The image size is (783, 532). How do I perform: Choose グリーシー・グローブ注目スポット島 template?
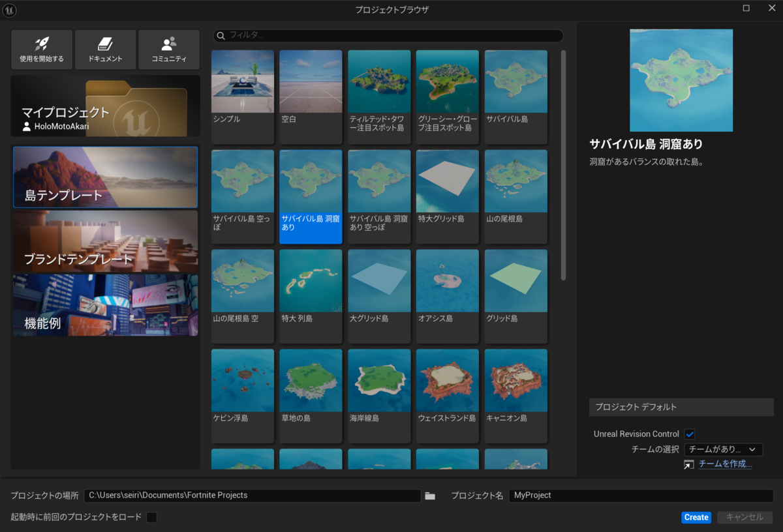coord(447,96)
